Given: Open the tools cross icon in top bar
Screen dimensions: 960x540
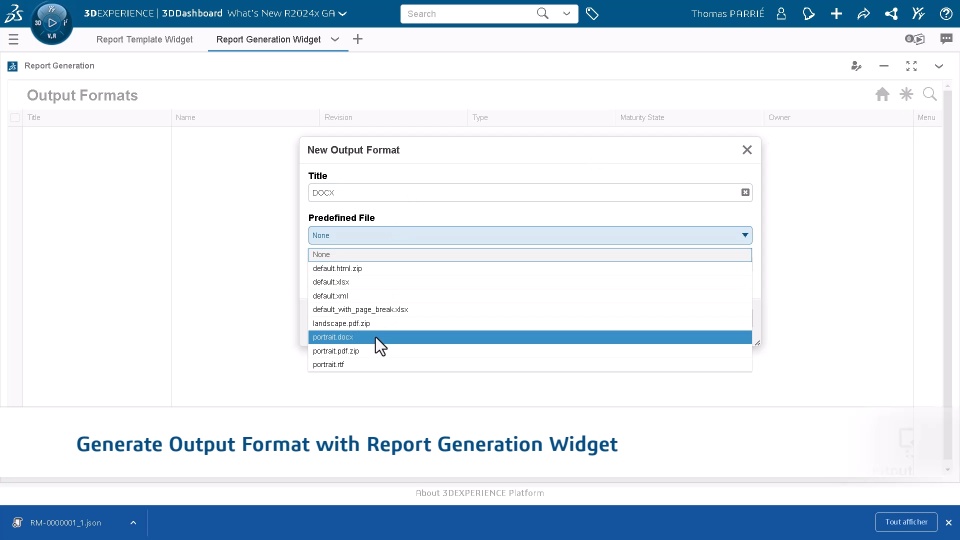Looking at the screenshot, I should point(918,13).
